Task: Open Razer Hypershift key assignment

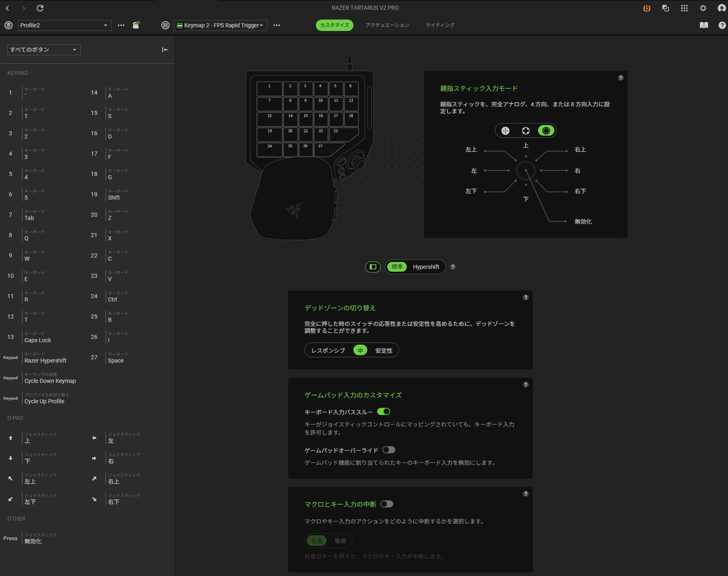Action: pyautogui.click(x=44, y=357)
